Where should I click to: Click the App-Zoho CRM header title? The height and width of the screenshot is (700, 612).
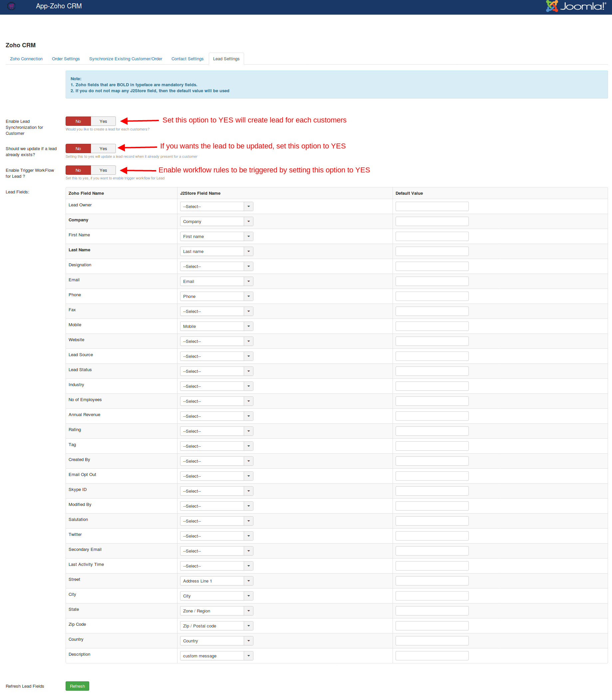59,6
